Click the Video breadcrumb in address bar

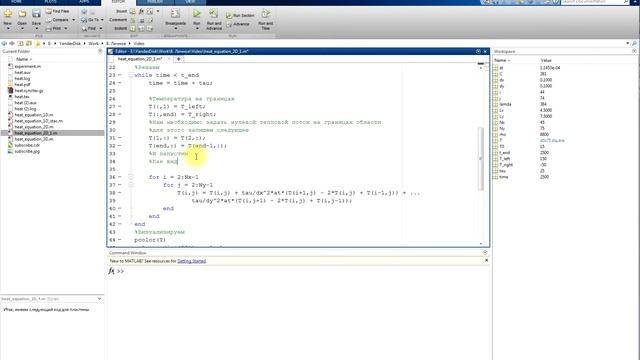point(139,43)
